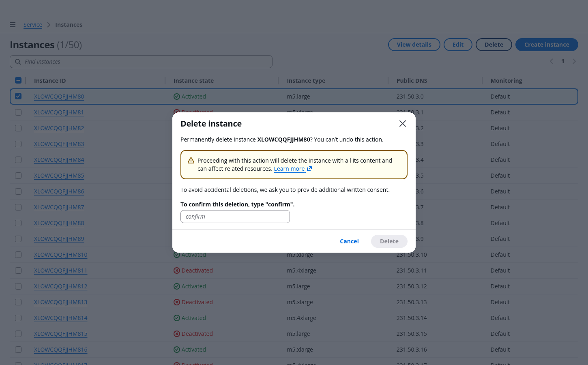Uncheck the XLOWCQQFJJHM80 row checkbox

(18, 97)
